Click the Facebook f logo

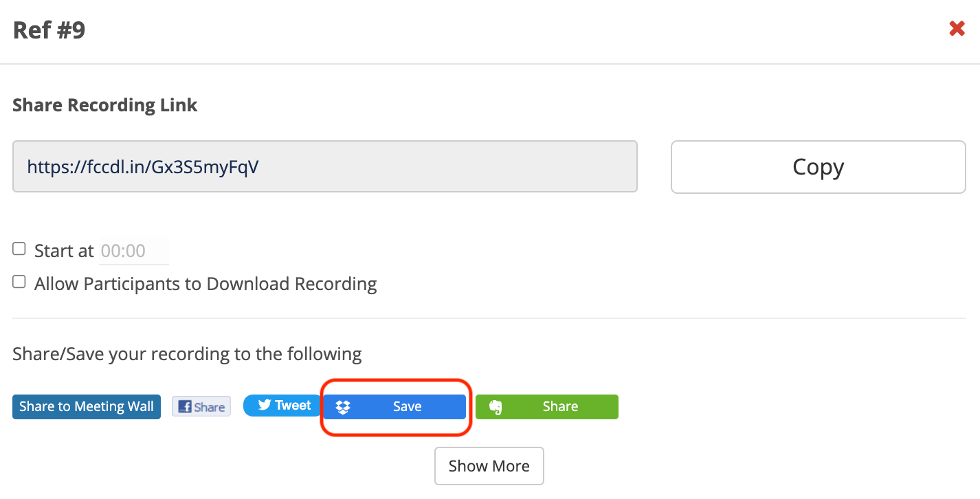pyautogui.click(x=186, y=406)
